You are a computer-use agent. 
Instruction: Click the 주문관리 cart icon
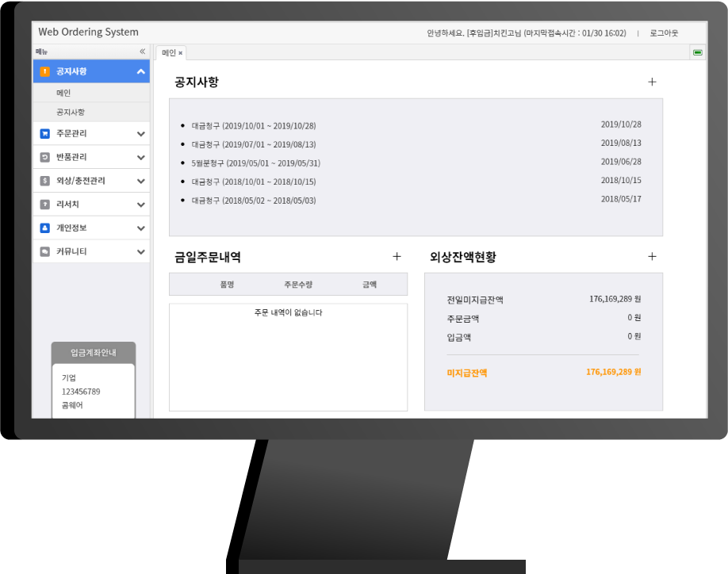point(44,134)
